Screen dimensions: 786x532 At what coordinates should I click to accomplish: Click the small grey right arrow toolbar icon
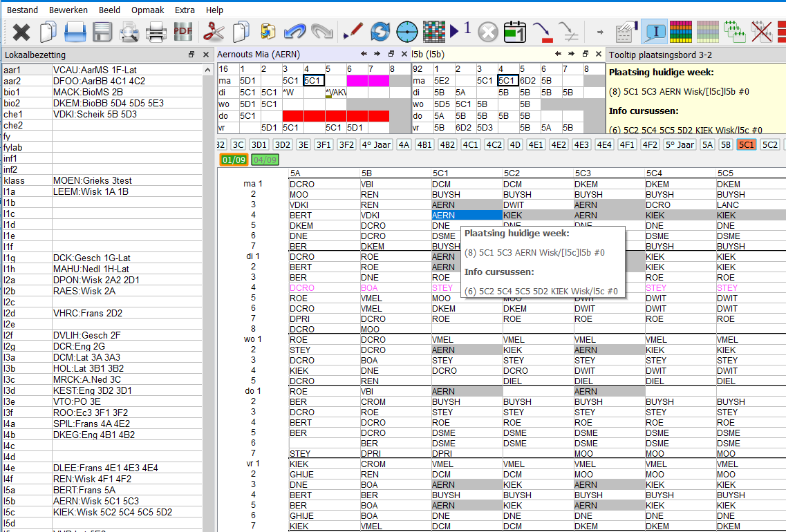tap(600, 32)
